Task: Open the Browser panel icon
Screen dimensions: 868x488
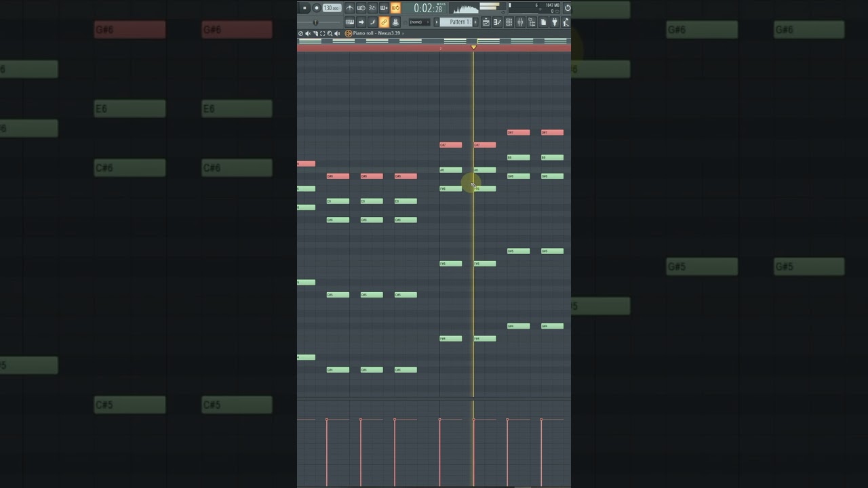Action: (532, 22)
